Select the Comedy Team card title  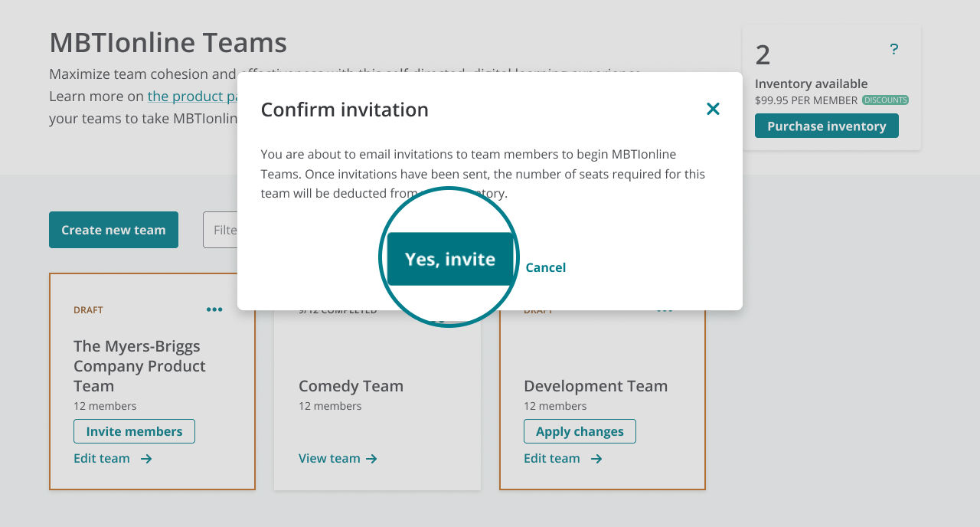tap(351, 386)
